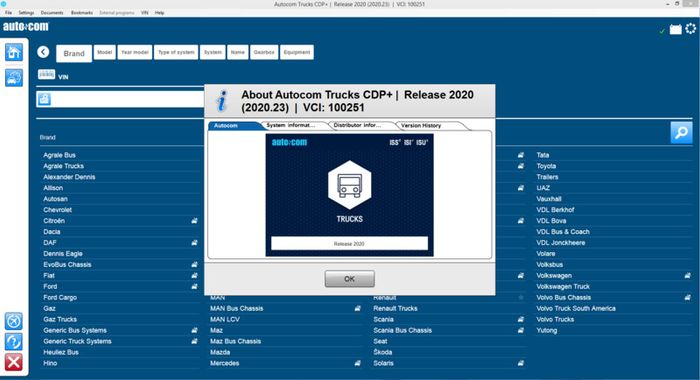This screenshot has height=380, width=700.
Task: Open the Version History tab
Action: [x=421, y=125]
